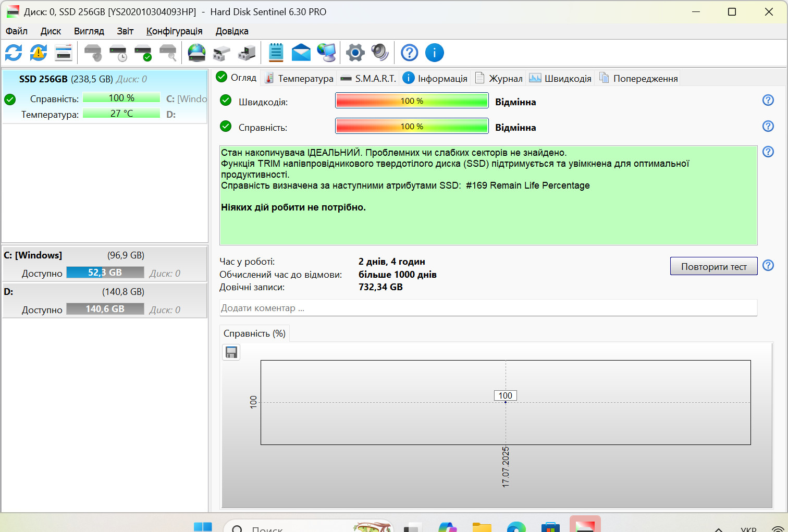
Task: Click the gray 140,6 GB free space bar
Action: point(105,309)
